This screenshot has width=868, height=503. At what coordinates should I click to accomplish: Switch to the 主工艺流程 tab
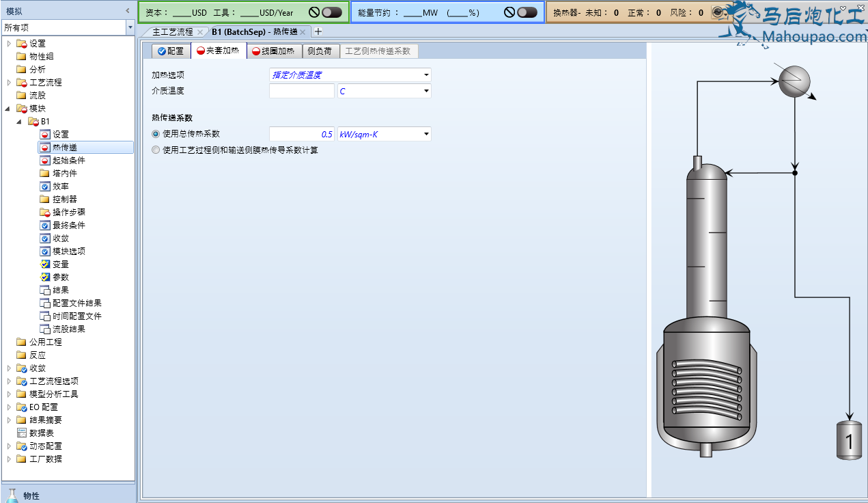click(172, 32)
